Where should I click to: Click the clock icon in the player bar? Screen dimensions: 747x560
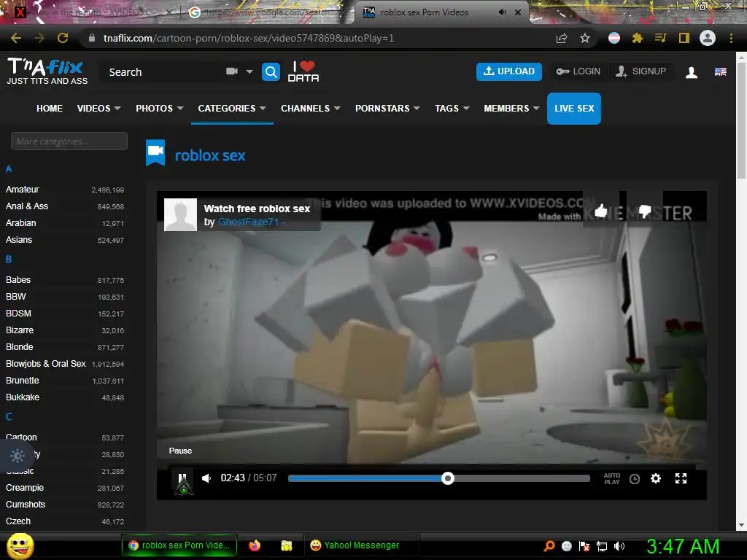tap(634, 478)
